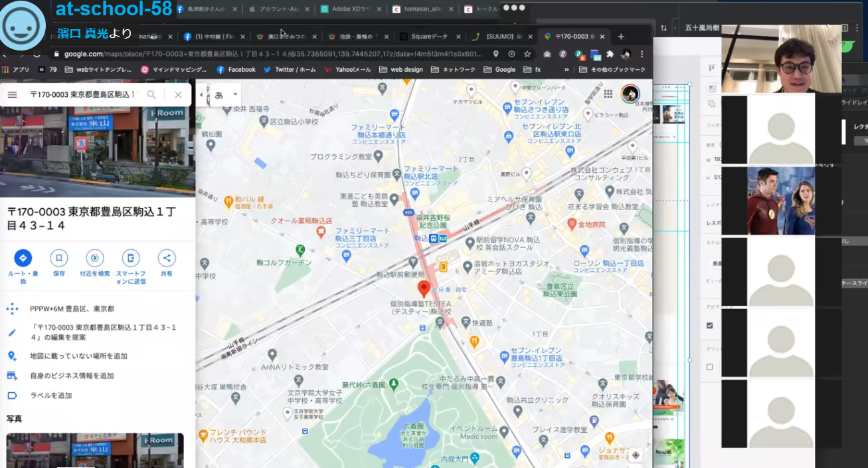
Task: Share the location with the 共有 button
Action: [x=167, y=259]
